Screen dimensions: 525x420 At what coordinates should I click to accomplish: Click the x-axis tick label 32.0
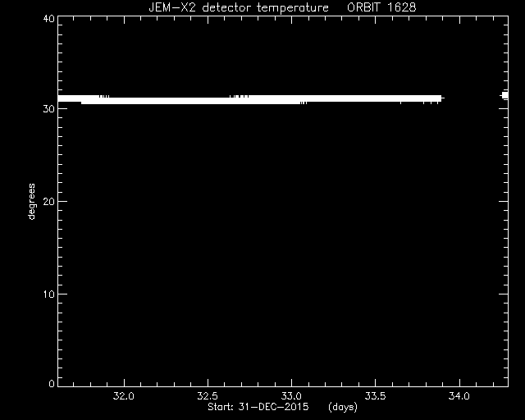(x=124, y=396)
